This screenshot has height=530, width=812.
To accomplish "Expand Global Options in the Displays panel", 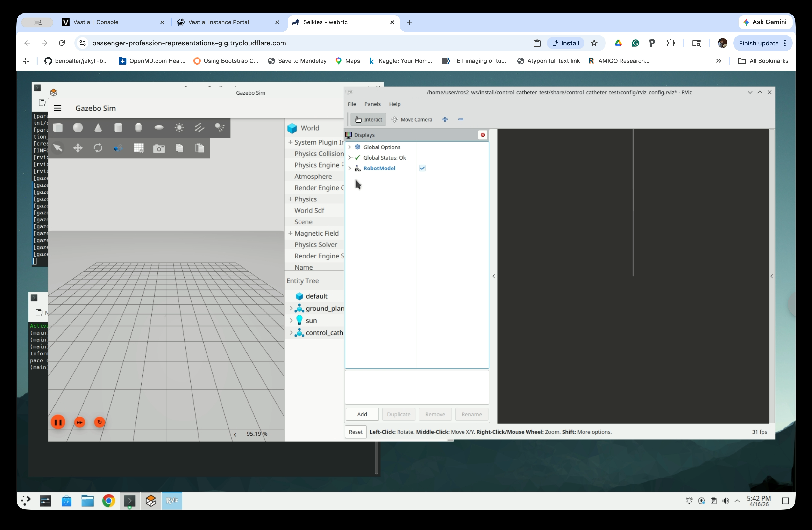I will click(350, 147).
